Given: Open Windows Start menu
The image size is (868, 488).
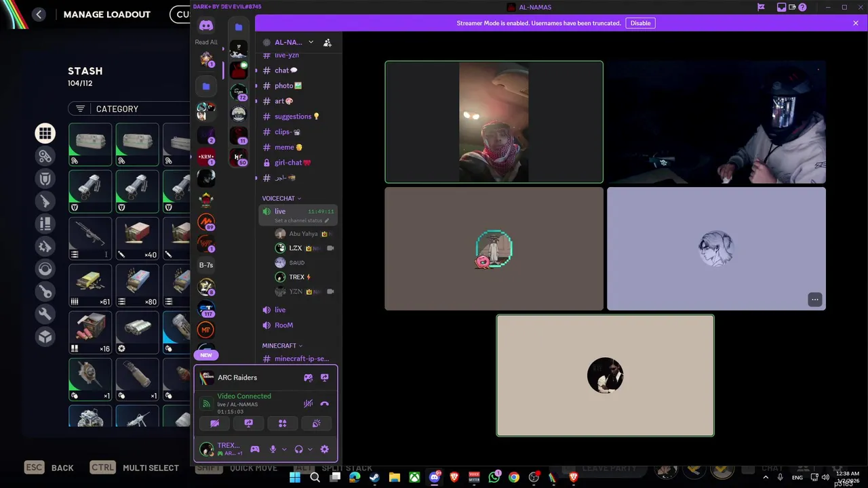Looking at the screenshot, I should 295,478.
